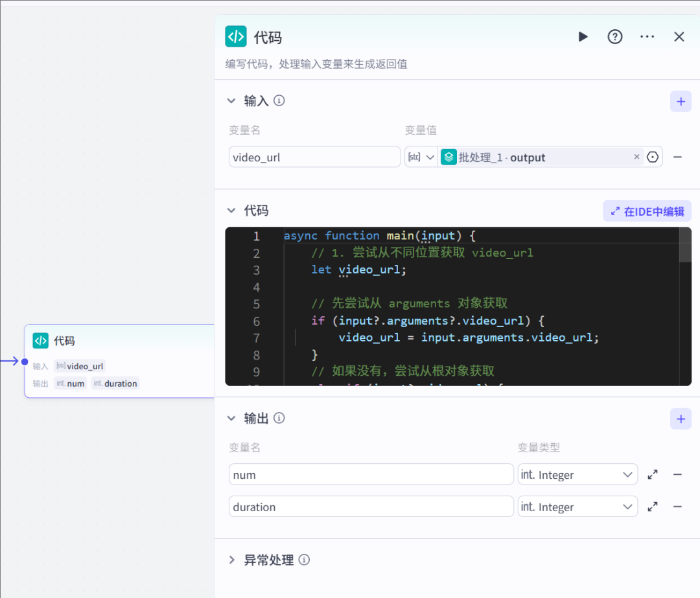
Task: Click the if input?.arguments code line
Action: click(x=428, y=321)
